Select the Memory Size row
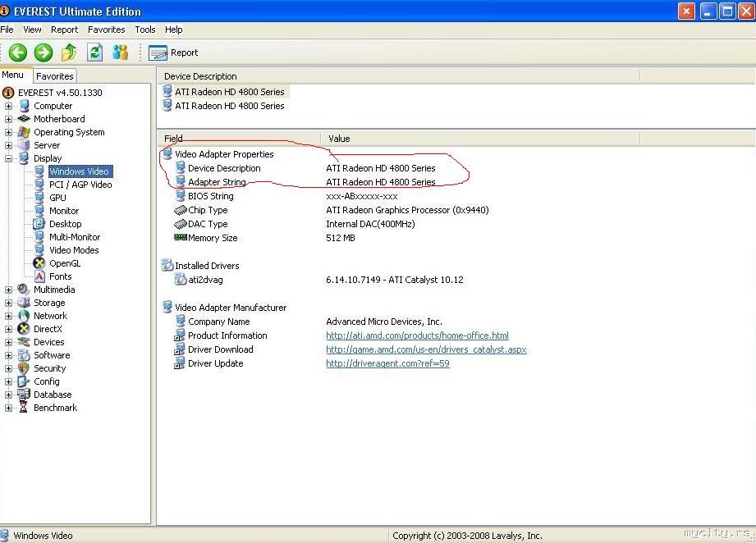The height and width of the screenshot is (543, 756). point(263,238)
